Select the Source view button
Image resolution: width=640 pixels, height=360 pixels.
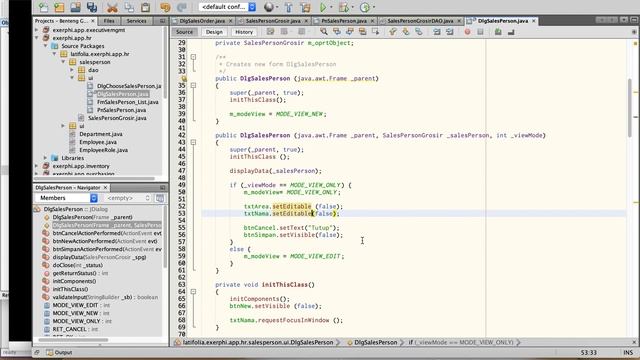pos(184,32)
